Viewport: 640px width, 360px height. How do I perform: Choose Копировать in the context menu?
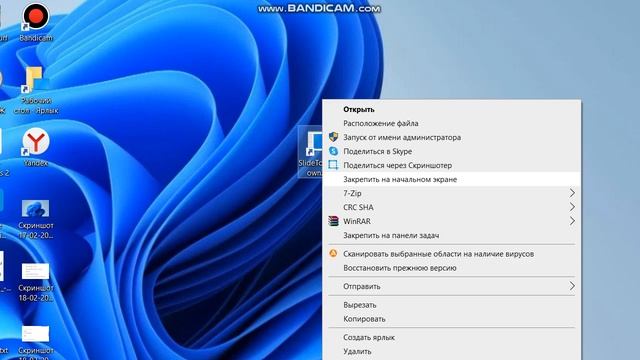pyautogui.click(x=451, y=319)
